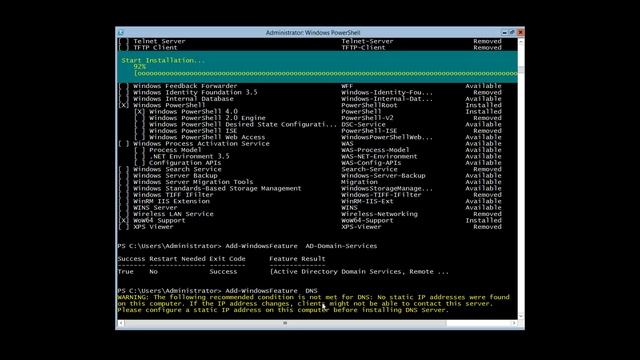
Task: Click the 'Process Model' sub-feature
Action: click(175, 150)
